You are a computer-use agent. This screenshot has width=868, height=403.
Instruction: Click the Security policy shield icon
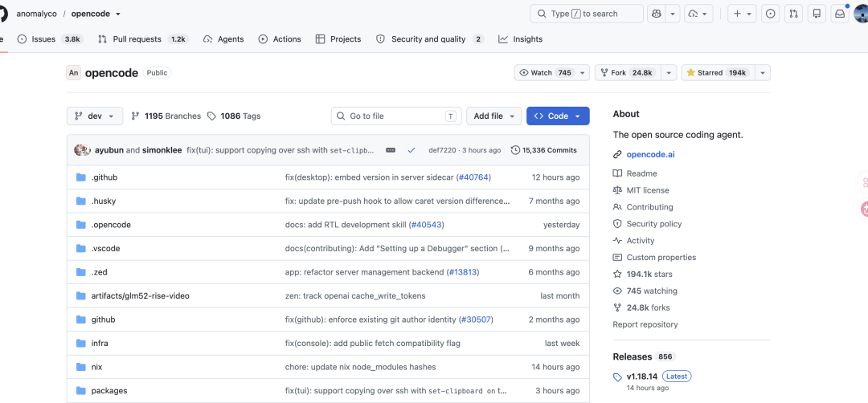point(617,224)
